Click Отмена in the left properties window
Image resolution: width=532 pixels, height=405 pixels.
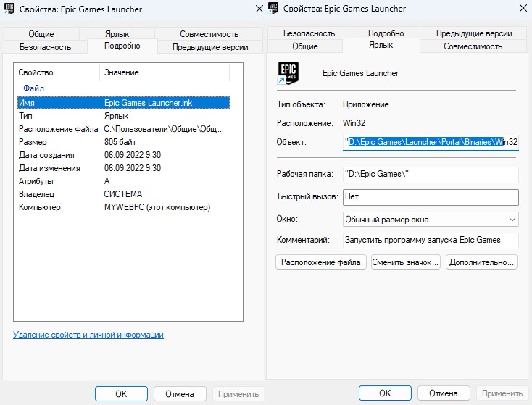(x=180, y=394)
